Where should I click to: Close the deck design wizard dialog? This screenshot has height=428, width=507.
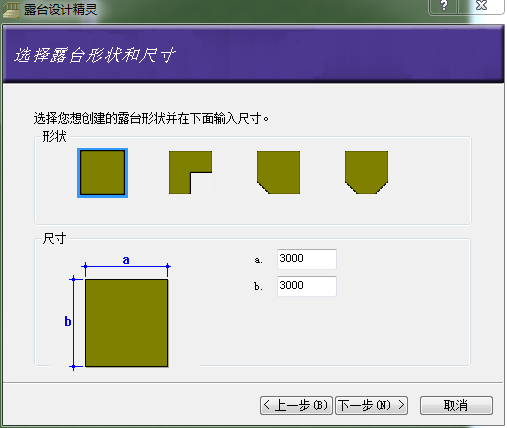pos(481,6)
